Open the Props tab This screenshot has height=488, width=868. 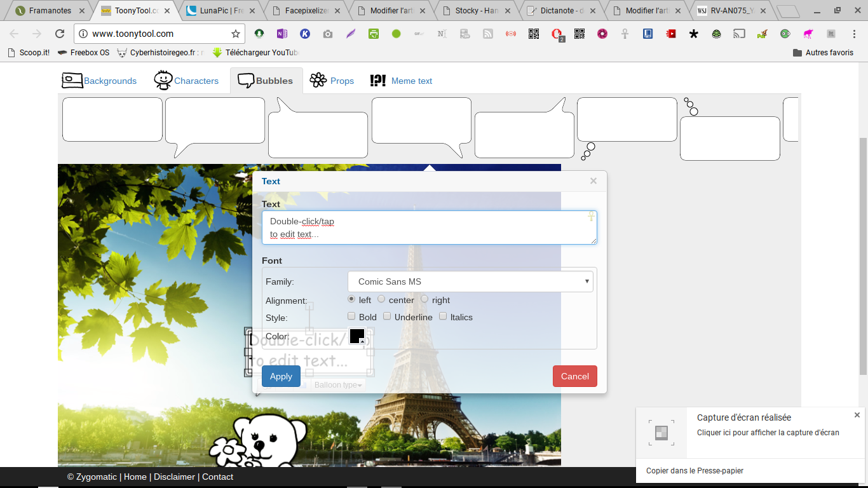332,81
